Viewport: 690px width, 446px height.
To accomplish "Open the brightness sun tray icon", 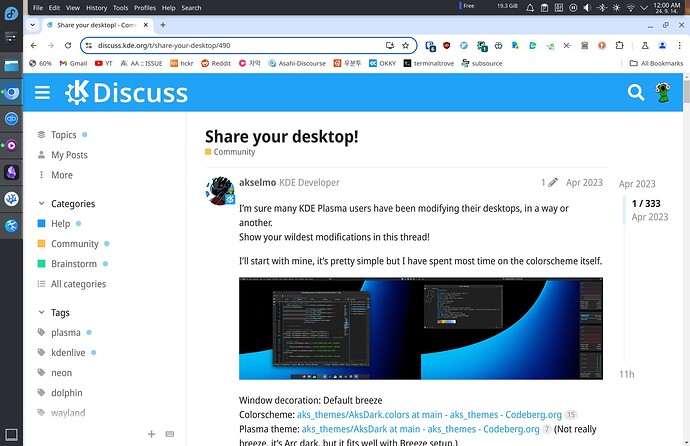I will [616, 7].
